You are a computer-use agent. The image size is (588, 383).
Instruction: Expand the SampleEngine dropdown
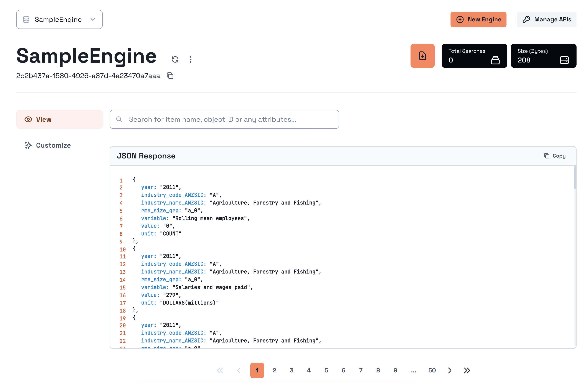click(93, 19)
